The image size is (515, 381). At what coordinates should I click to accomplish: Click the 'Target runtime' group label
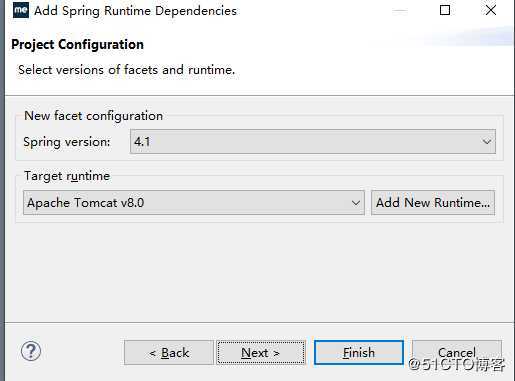coord(67,176)
